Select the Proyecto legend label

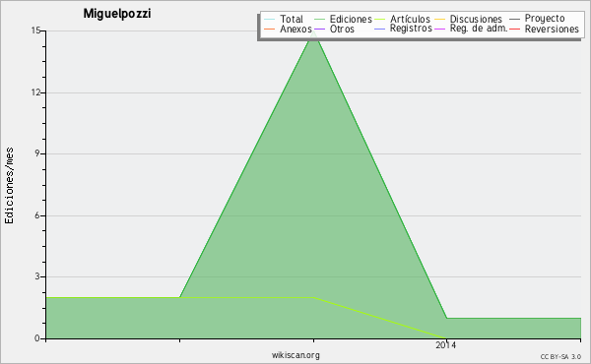(545, 19)
